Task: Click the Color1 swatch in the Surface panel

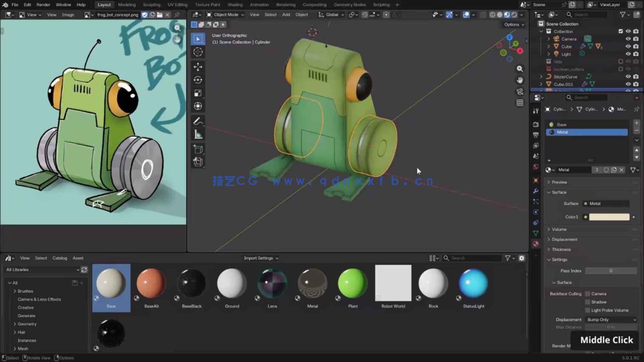Action: (609, 217)
